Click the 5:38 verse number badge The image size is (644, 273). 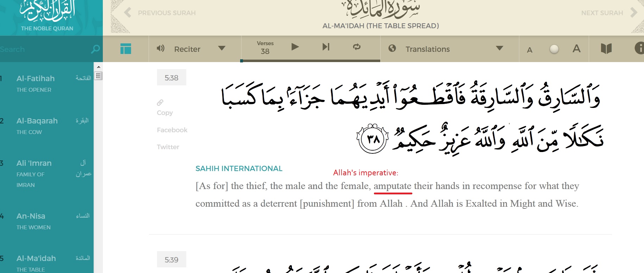click(x=171, y=78)
